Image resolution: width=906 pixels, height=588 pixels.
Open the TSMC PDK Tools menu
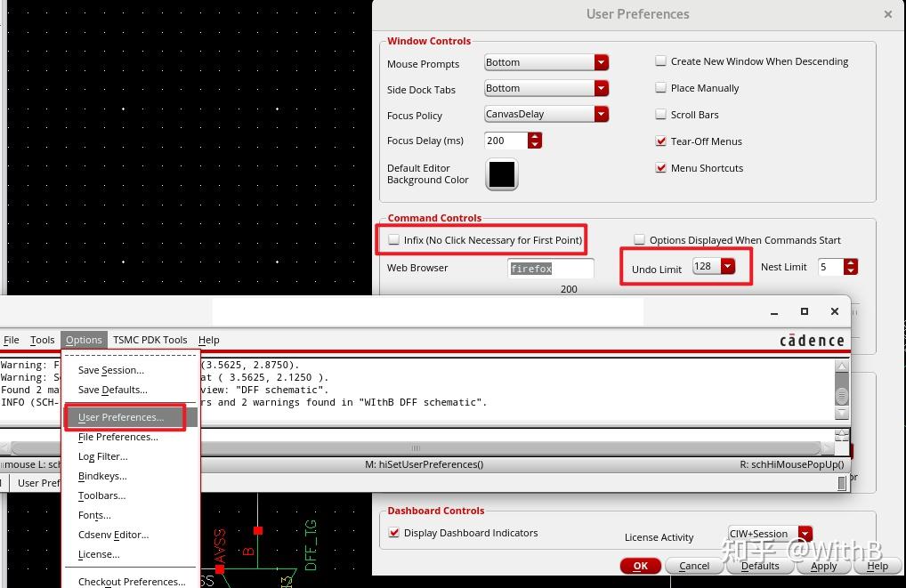(150, 340)
